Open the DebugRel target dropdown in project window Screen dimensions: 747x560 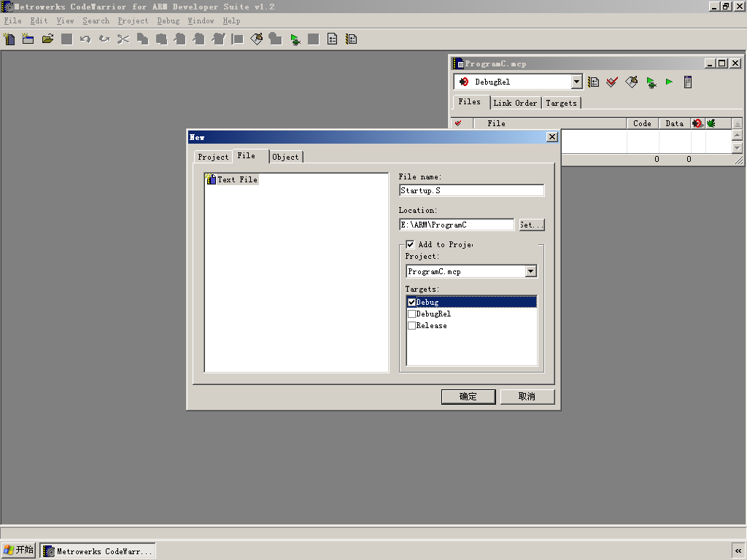click(x=576, y=82)
